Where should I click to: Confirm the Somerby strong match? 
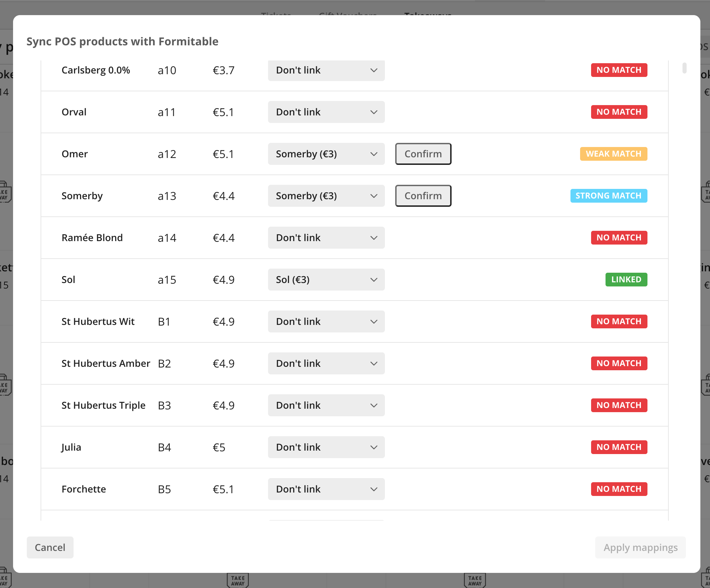423,196
